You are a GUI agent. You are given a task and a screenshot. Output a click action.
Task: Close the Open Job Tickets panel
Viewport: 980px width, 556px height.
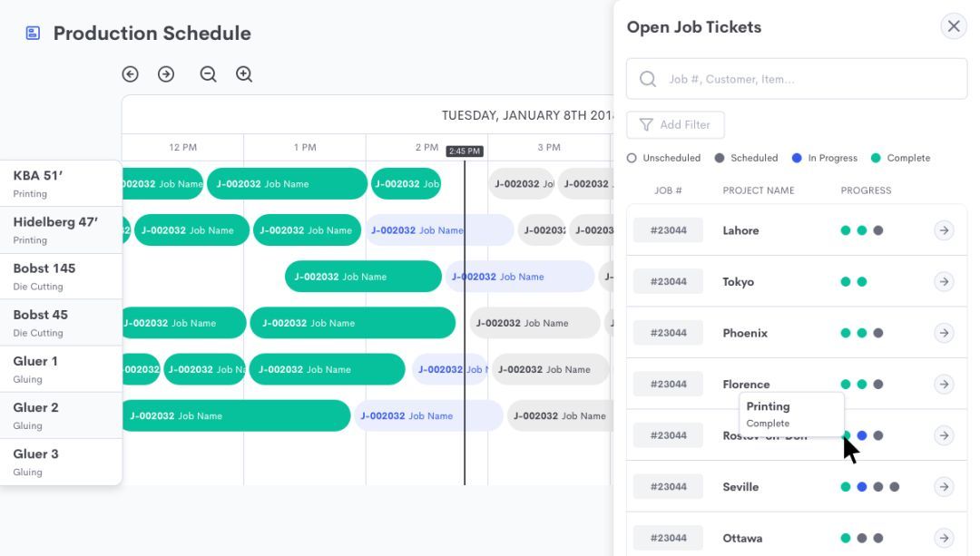[954, 26]
